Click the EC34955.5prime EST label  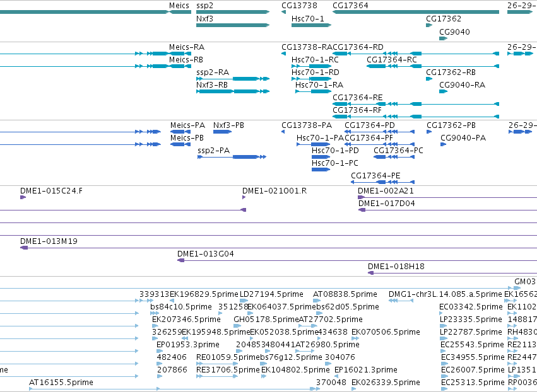tap(473, 357)
